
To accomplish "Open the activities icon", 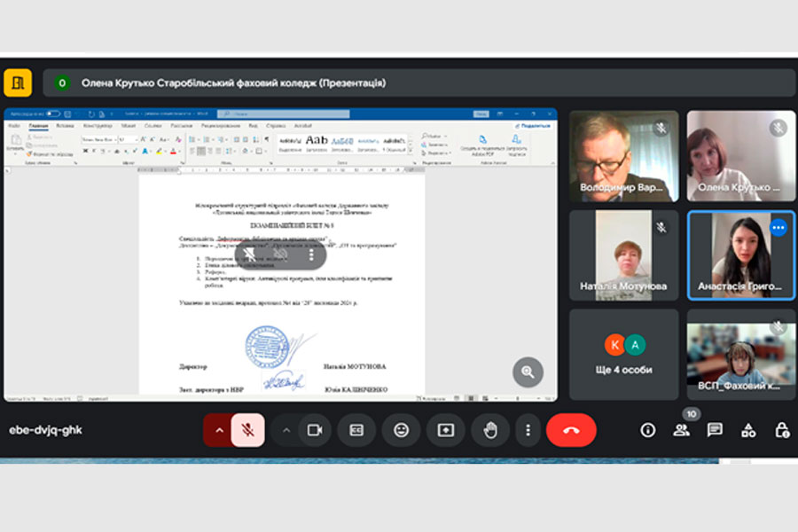I will 748,430.
